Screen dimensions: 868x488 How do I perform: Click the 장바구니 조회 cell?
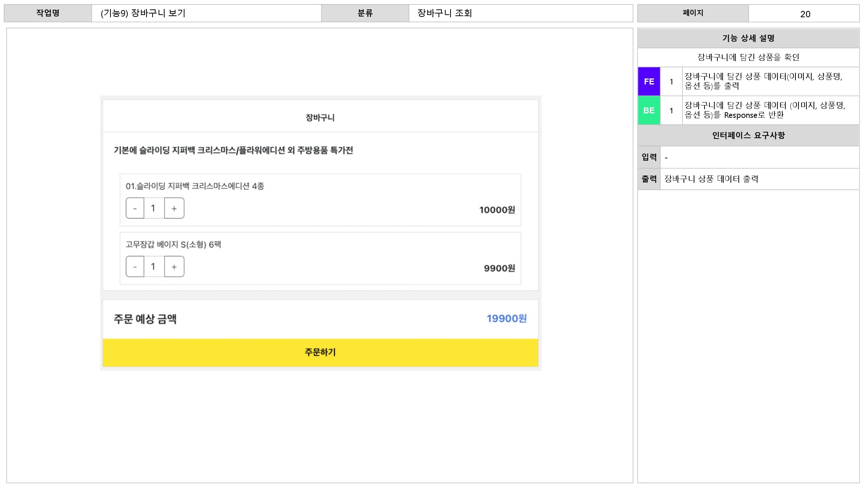coord(521,13)
